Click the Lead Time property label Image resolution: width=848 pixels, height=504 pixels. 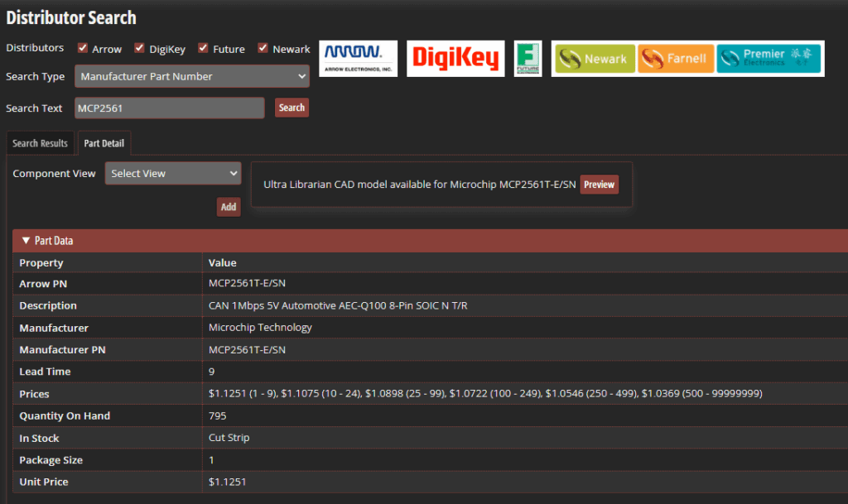coord(45,372)
